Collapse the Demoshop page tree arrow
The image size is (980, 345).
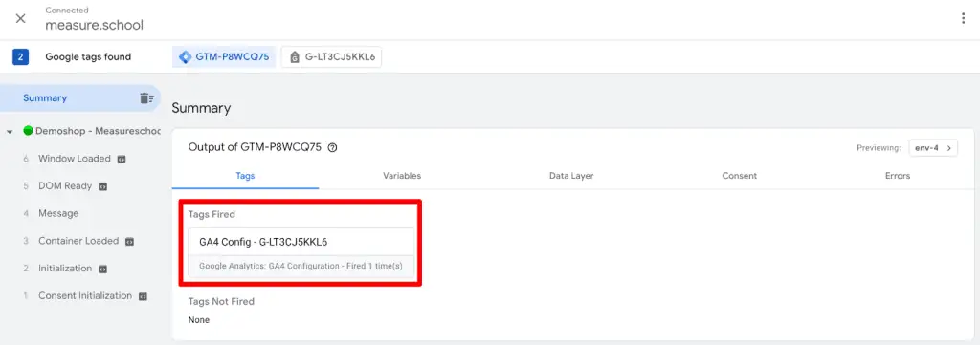point(10,132)
